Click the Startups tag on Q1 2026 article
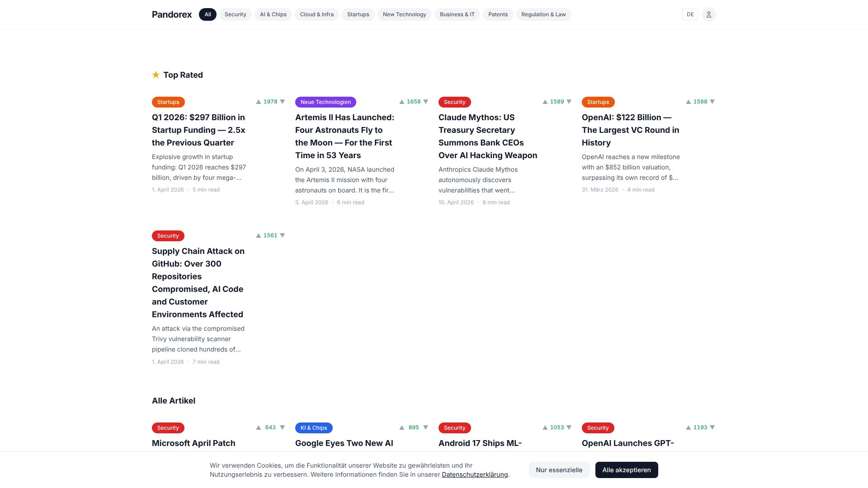This screenshot has width=868, height=488. [168, 102]
